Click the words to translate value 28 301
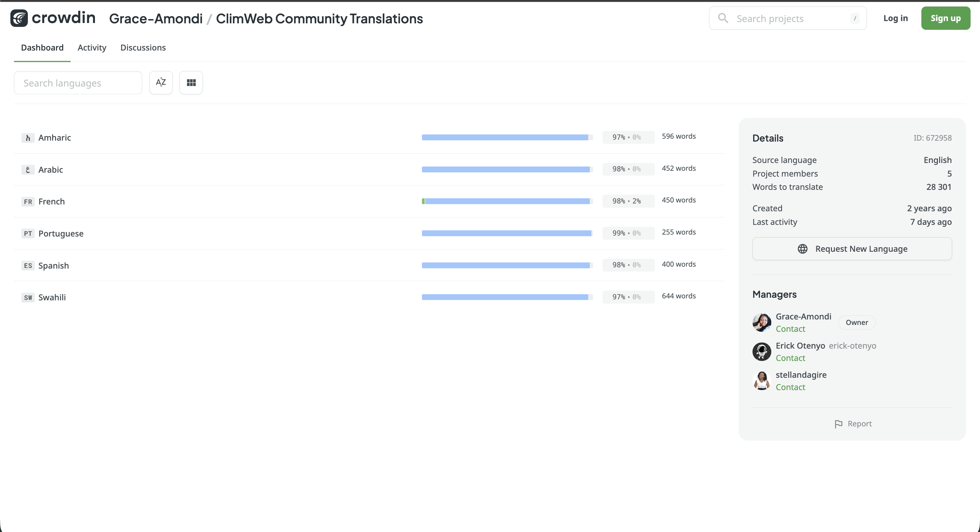Image resolution: width=980 pixels, height=532 pixels. pyautogui.click(x=939, y=187)
